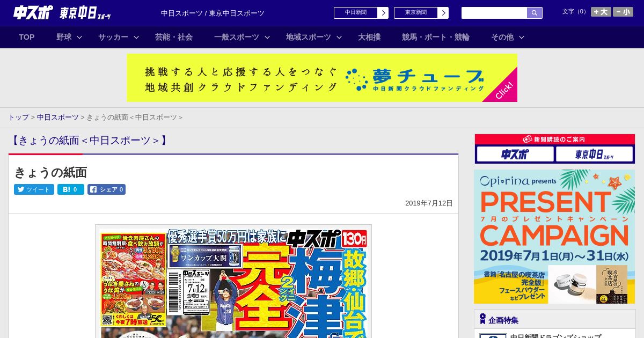Click the トップ breadcrumb link

pyautogui.click(x=18, y=117)
